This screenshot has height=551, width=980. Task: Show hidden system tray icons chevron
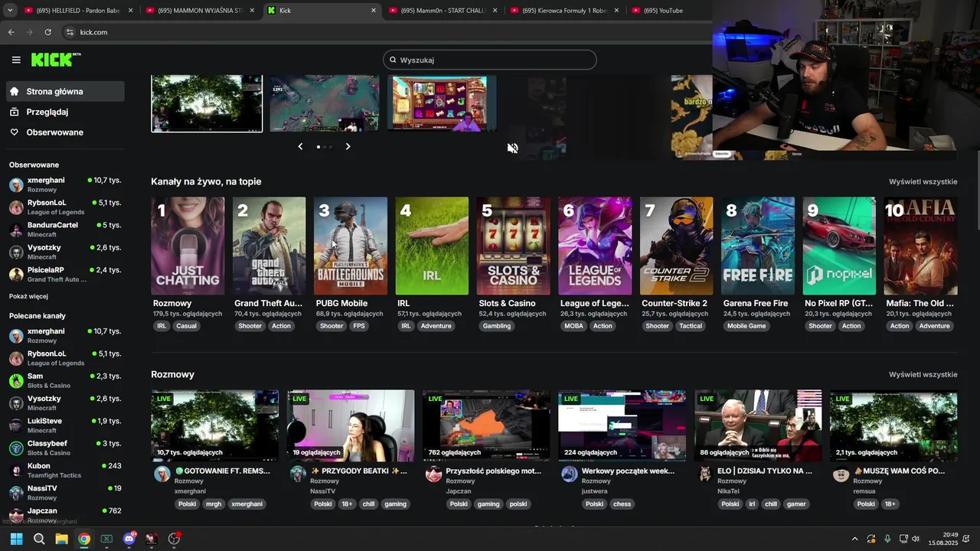click(854, 539)
